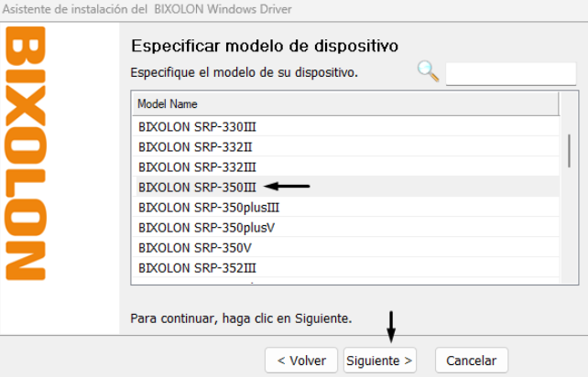Select the BIXOLON SRP-350III entry
The height and width of the screenshot is (377, 588).
point(345,187)
